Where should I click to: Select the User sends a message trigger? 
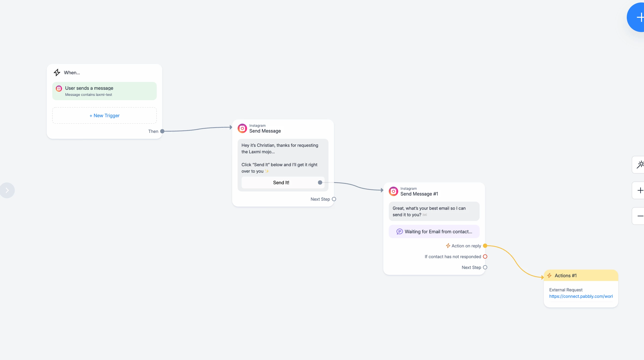104,91
